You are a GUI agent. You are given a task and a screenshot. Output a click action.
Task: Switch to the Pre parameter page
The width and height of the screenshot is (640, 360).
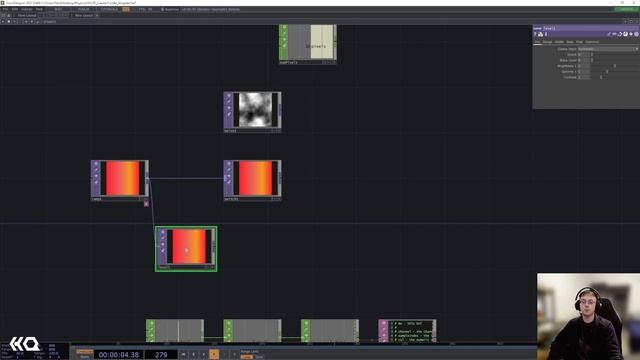pyautogui.click(x=538, y=42)
